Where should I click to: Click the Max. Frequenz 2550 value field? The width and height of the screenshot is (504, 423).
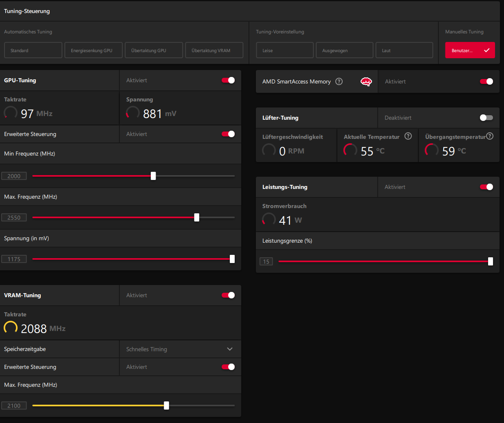tap(14, 217)
